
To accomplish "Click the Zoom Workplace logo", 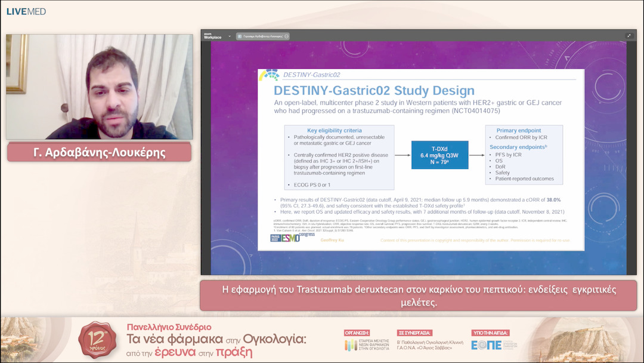I will click(212, 36).
